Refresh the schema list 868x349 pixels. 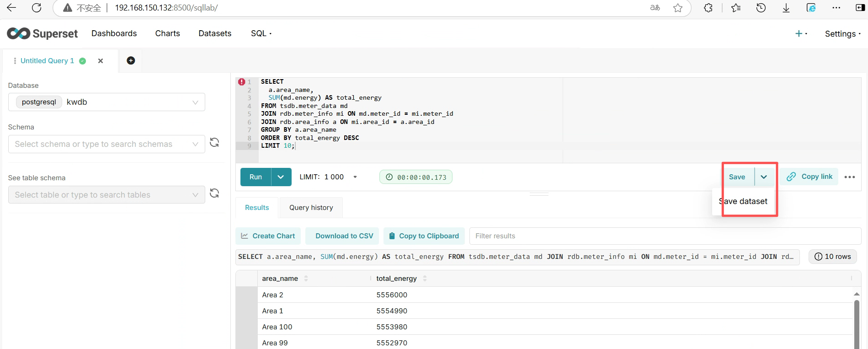point(214,143)
